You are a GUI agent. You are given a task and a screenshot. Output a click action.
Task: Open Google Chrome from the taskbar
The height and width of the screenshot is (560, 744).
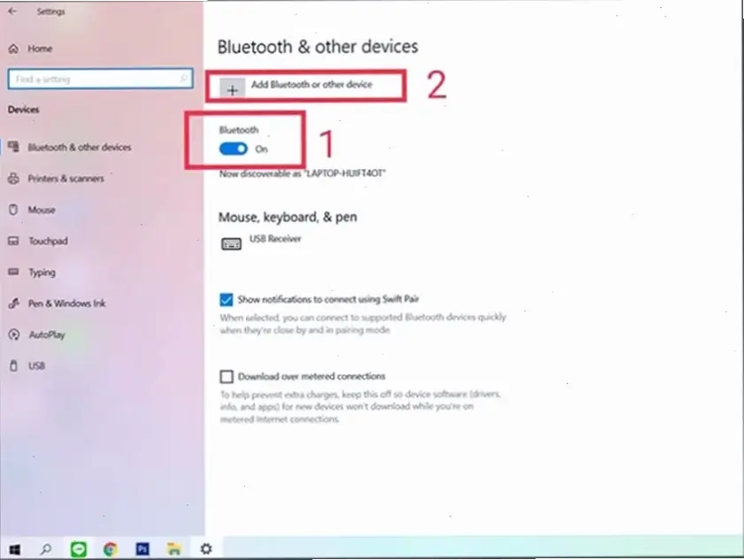pos(110,548)
